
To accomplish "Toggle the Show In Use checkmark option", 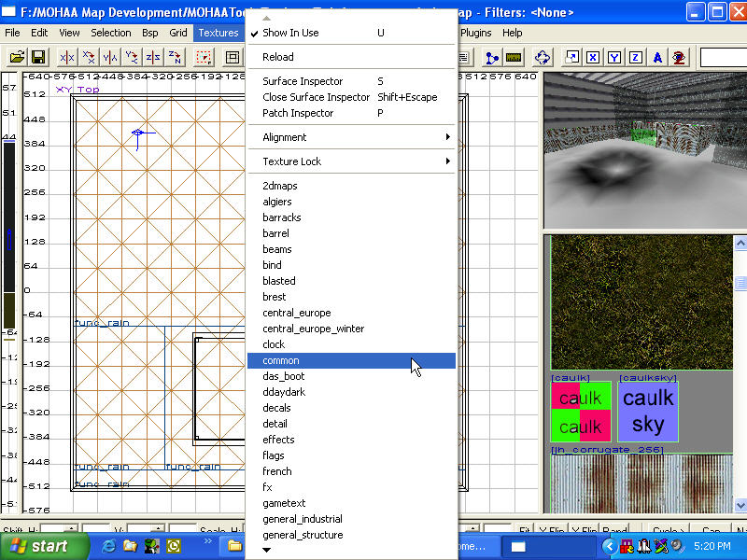I will pyautogui.click(x=290, y=33).
